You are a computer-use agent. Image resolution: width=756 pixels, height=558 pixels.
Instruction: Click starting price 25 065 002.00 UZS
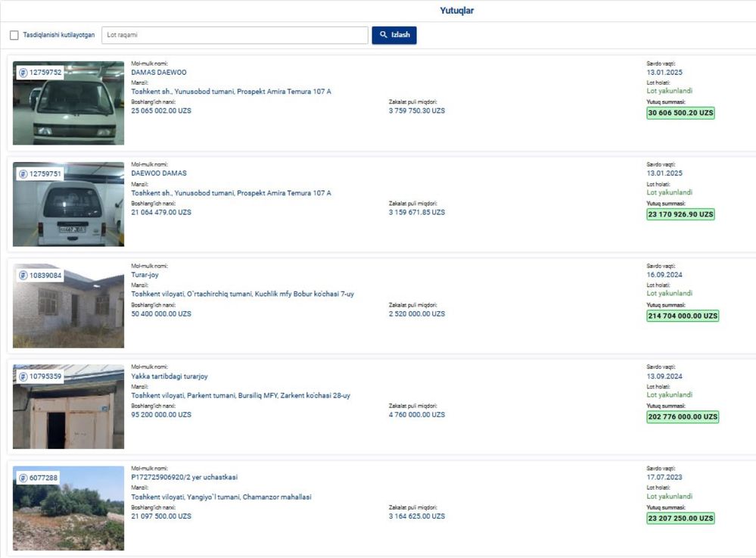(x=161, y=111)
